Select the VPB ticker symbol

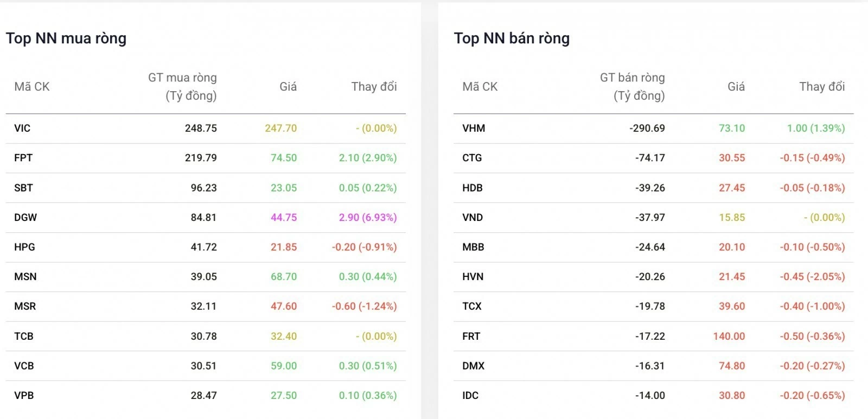click(x=24, y=395)
